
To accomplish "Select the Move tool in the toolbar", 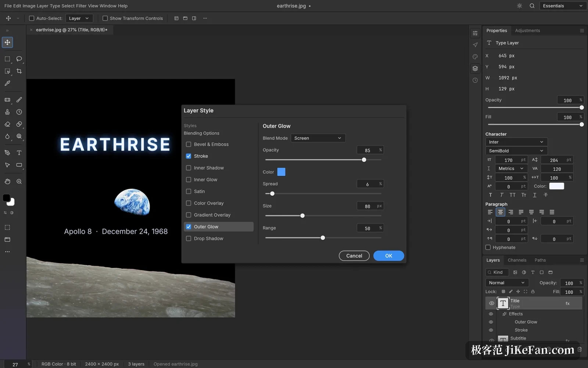I will (7, 42).
